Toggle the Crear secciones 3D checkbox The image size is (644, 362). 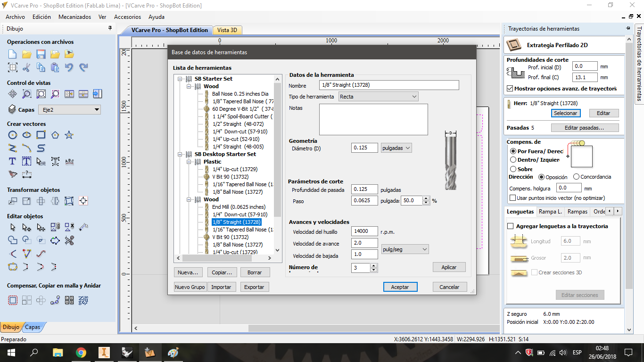click(534, 272)
